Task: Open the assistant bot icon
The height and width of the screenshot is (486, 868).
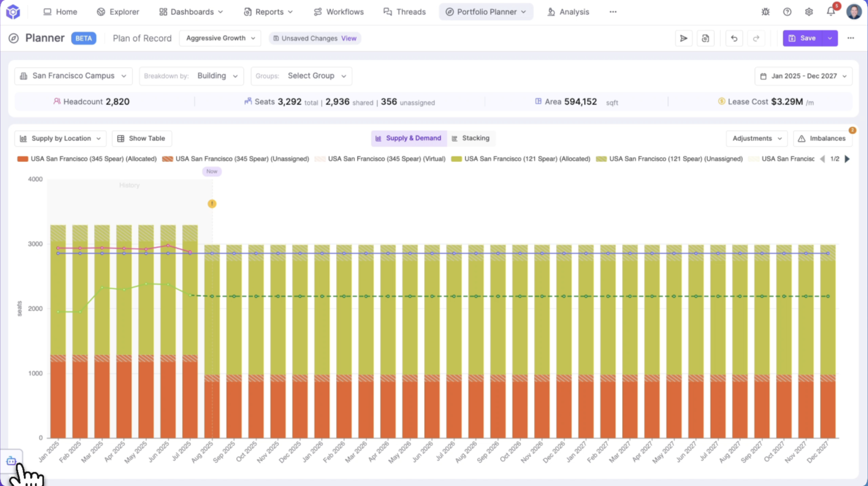Action: point(11,461)
